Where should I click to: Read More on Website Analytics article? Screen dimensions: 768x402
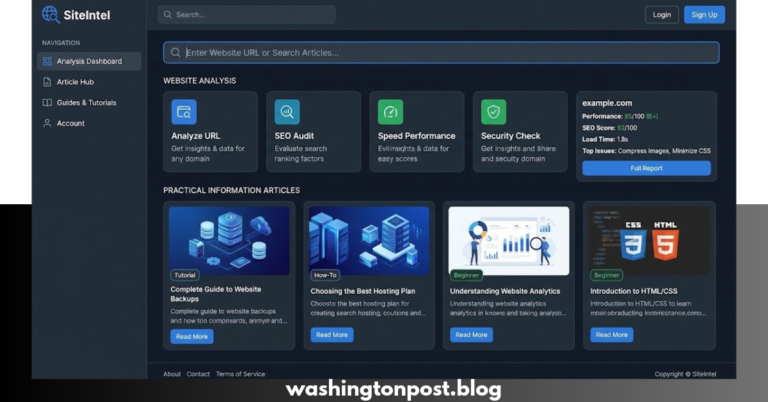471,334
